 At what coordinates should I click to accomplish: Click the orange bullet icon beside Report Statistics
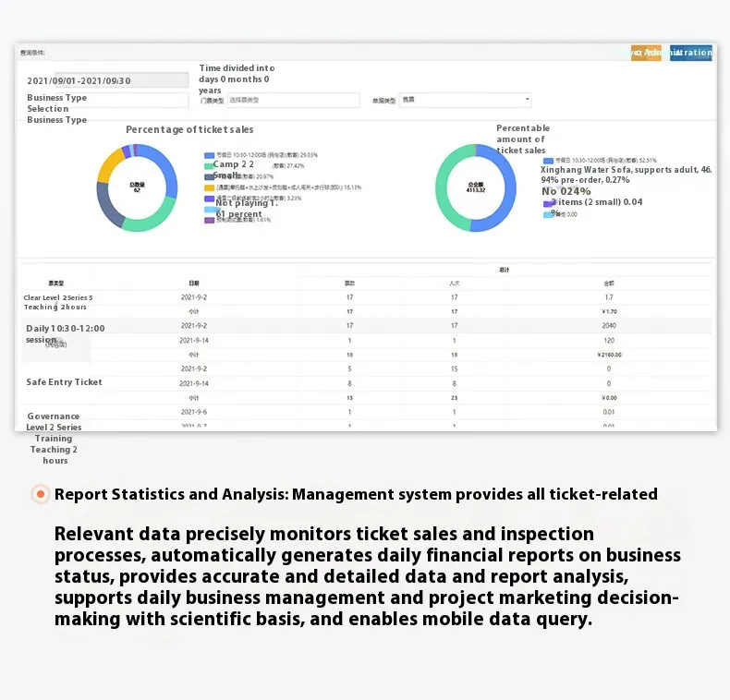click(x=41, y=494)
